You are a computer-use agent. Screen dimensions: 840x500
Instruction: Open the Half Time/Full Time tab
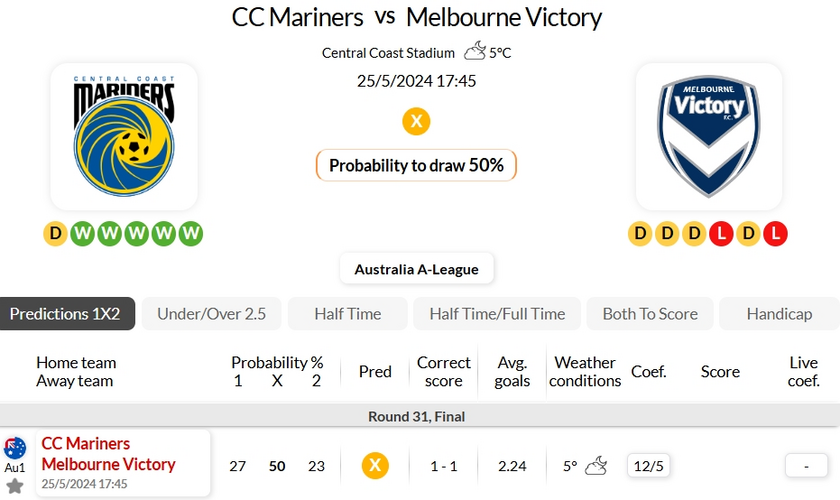497,314
